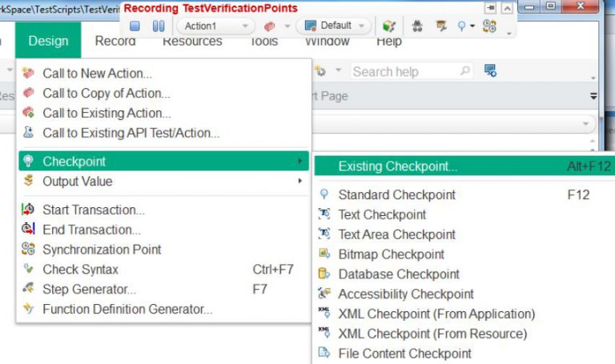
Task: Expand the checkpoint dropdown arrow in recording toolbar
Action: point(472,26)
